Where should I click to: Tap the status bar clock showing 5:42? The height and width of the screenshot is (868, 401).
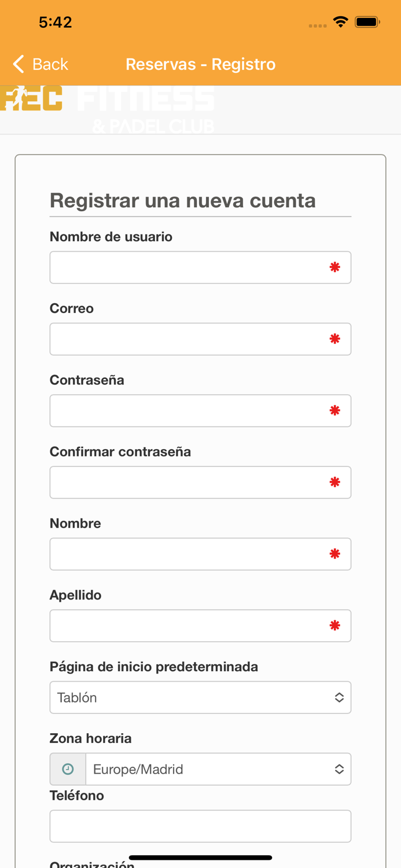pos(55,22)
